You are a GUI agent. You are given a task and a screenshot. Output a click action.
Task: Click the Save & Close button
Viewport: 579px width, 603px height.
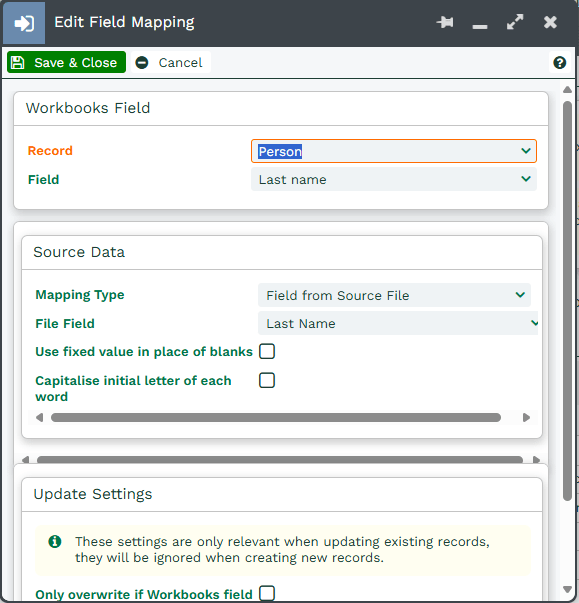(x=66, y=62)
